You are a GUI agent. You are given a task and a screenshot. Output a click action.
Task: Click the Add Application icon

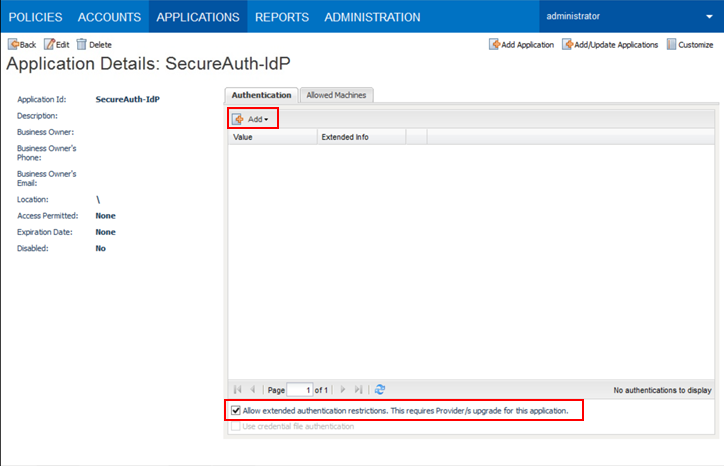click(x=494, y=45)
